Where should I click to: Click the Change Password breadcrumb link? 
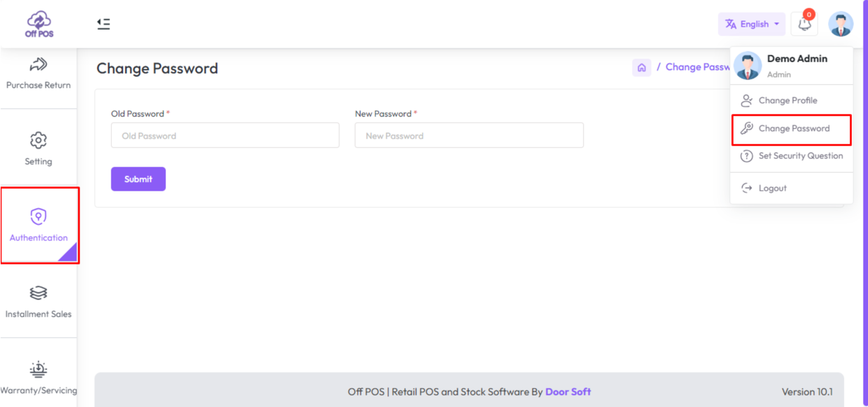coord(697,67)
